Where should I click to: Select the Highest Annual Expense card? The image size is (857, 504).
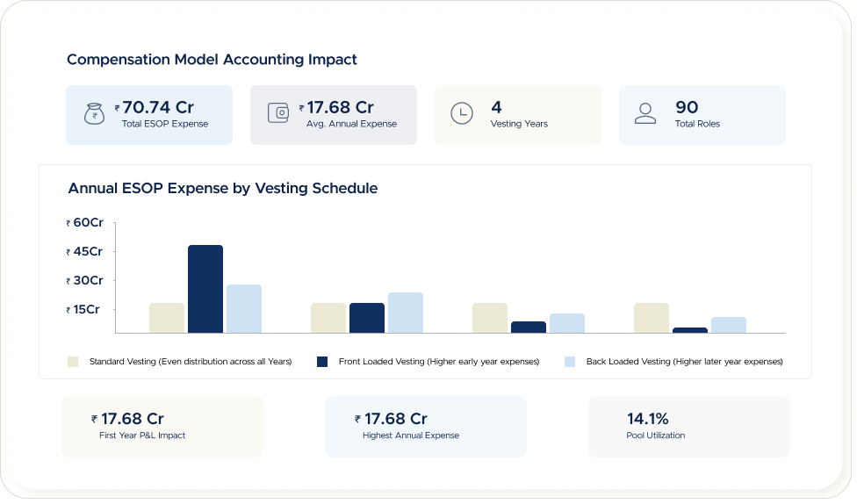[x=426, y=427]
